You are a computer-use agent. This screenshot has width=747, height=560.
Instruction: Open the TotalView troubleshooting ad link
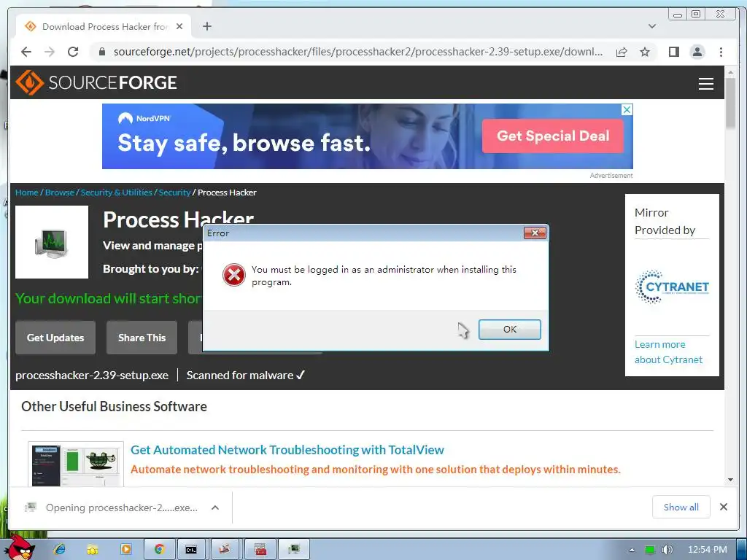[287, 449]
